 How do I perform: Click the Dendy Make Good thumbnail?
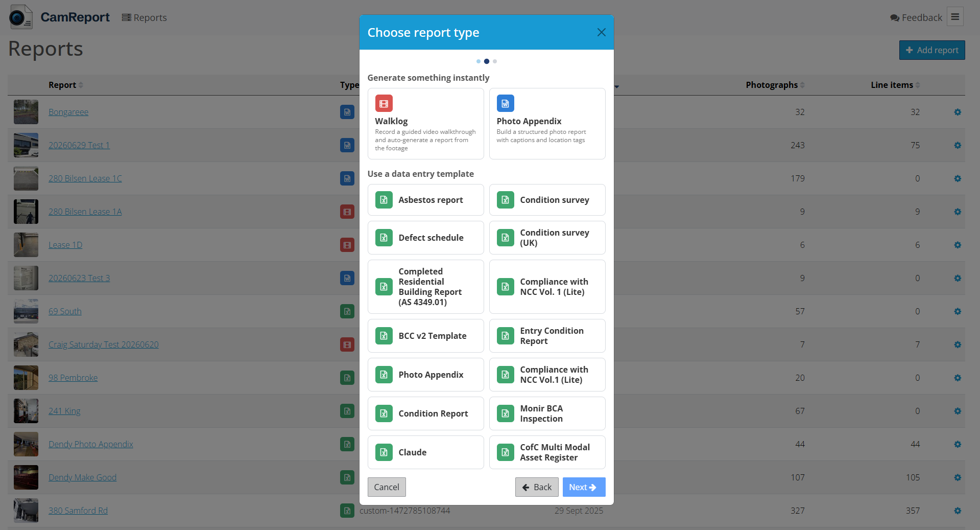[x=26, y=477]
